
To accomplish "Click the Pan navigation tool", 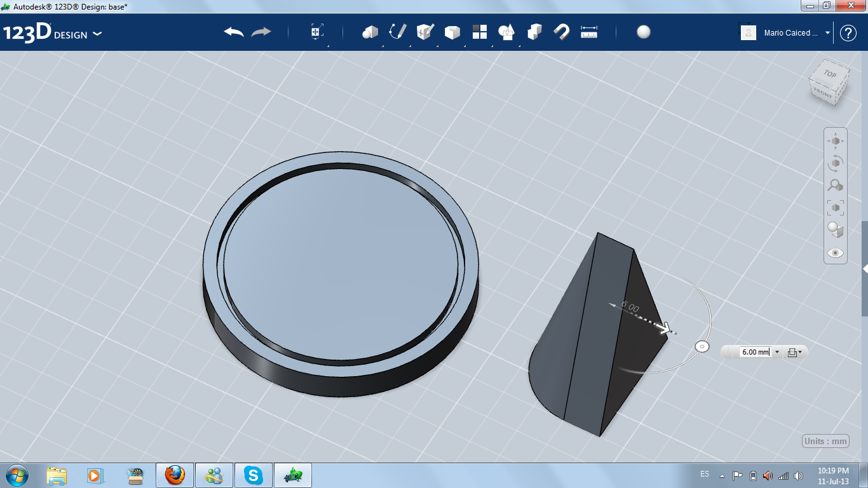I will point(836,140).
